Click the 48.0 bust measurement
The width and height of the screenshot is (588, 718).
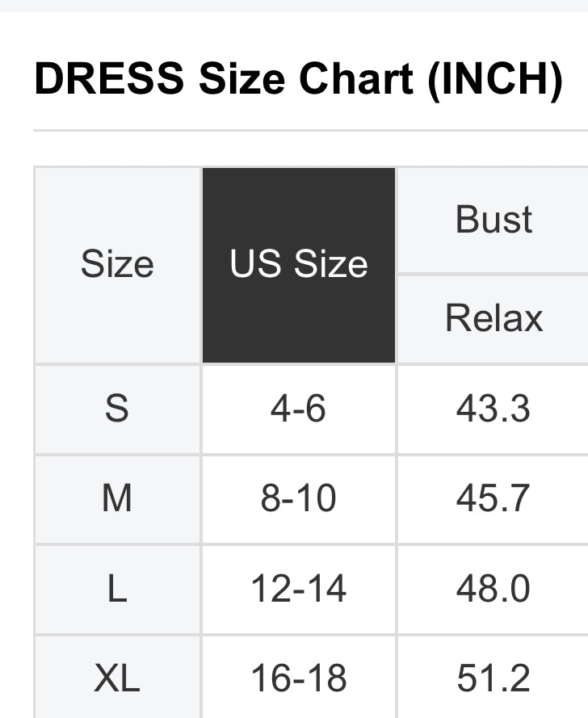[x=493, y=589]
